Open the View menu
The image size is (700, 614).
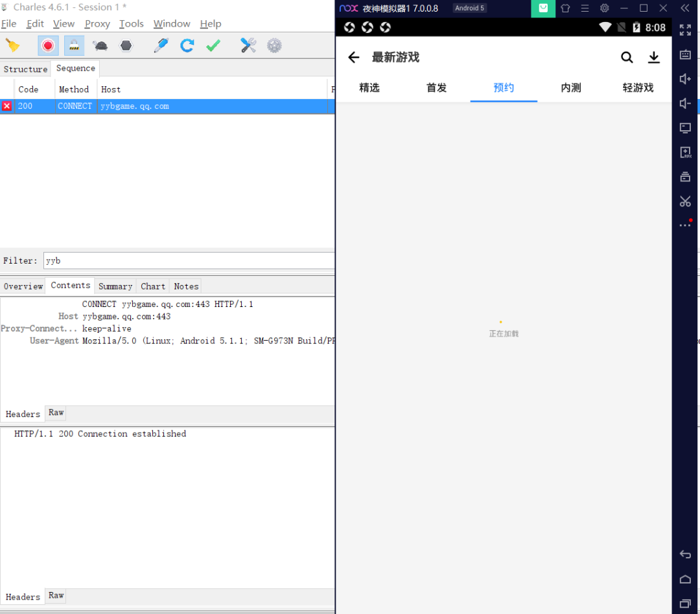[64, 24]
